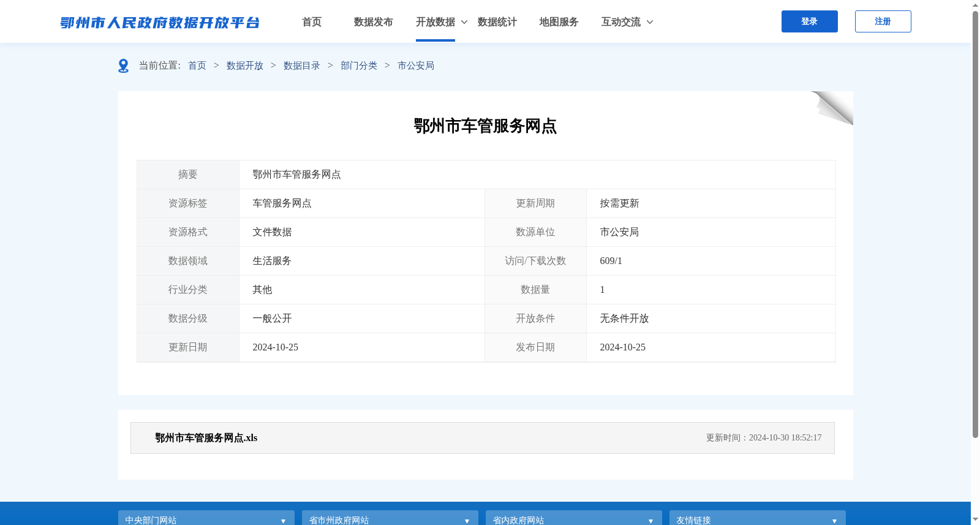Click the 609/1 access count value
The height and width of the screenshot is (525, 980).
click(x=611, y=261)
